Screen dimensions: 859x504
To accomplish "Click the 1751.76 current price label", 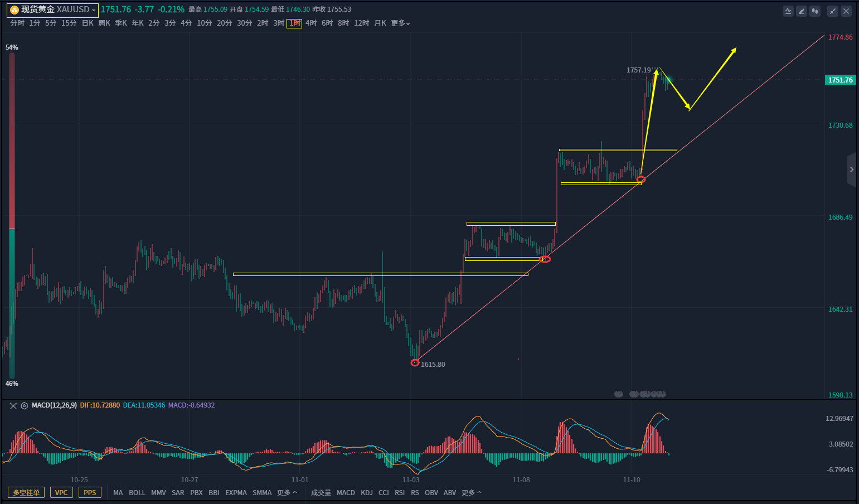I will pyautogui.click(x=840, y=80).
